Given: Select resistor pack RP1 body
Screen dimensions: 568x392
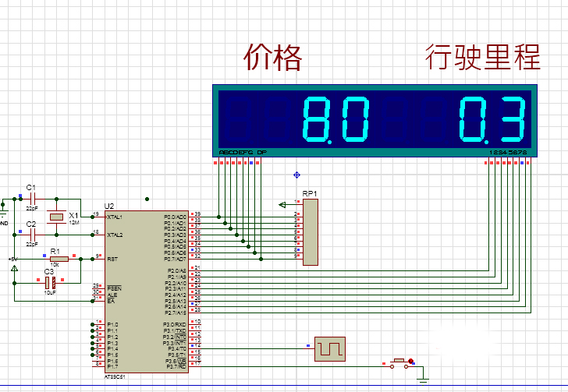Looking at the screenshot, I should click(311, 232).
